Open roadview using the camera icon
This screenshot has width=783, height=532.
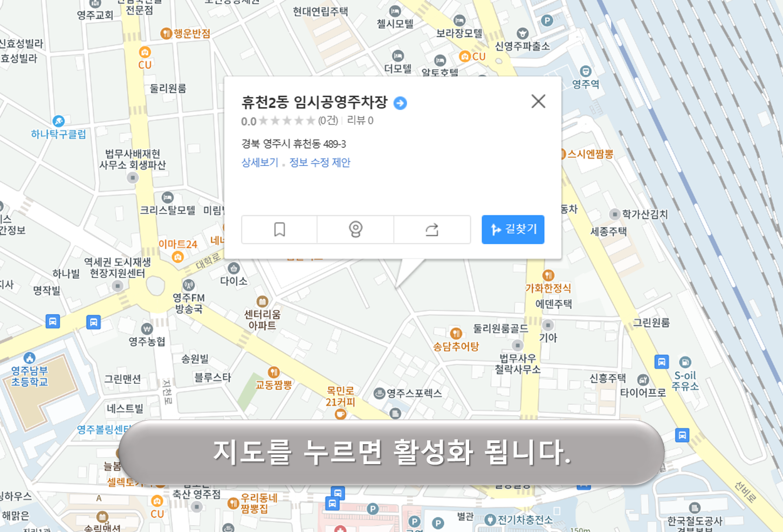tap(355, 229)
